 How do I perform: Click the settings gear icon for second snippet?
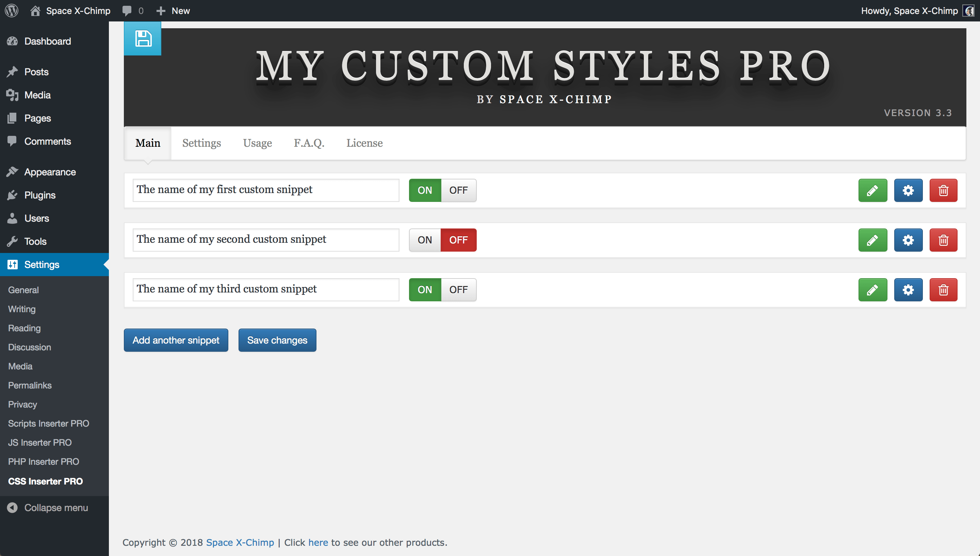(908, 240)
